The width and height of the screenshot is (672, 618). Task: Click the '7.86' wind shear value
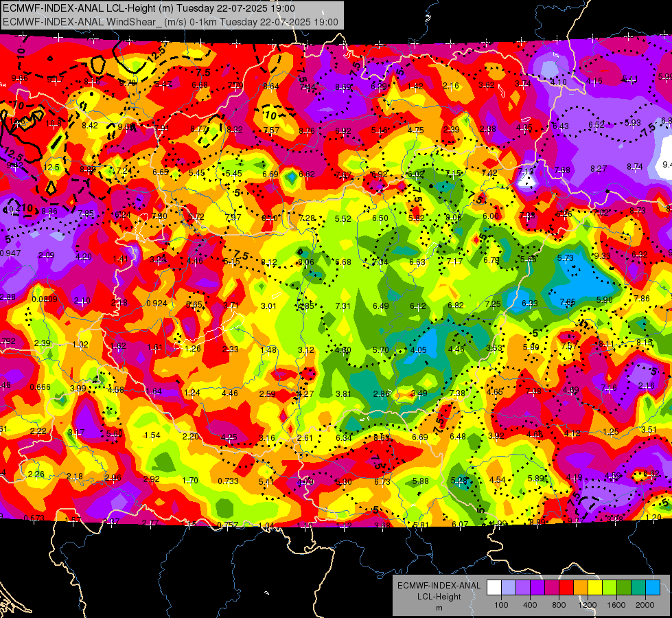(x=642, y=299)
